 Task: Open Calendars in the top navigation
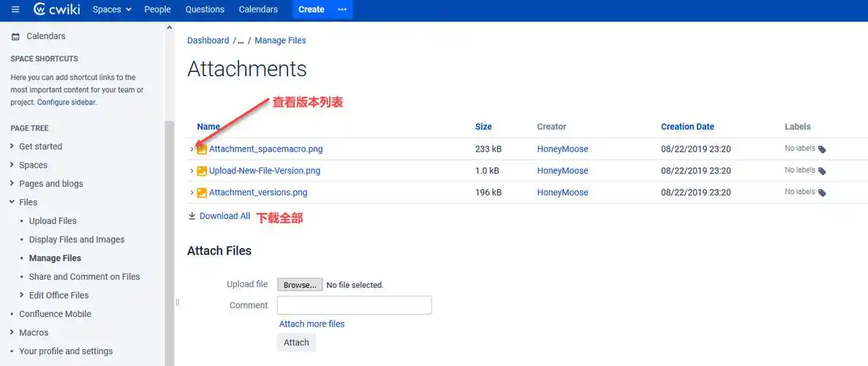coord(259,10)
